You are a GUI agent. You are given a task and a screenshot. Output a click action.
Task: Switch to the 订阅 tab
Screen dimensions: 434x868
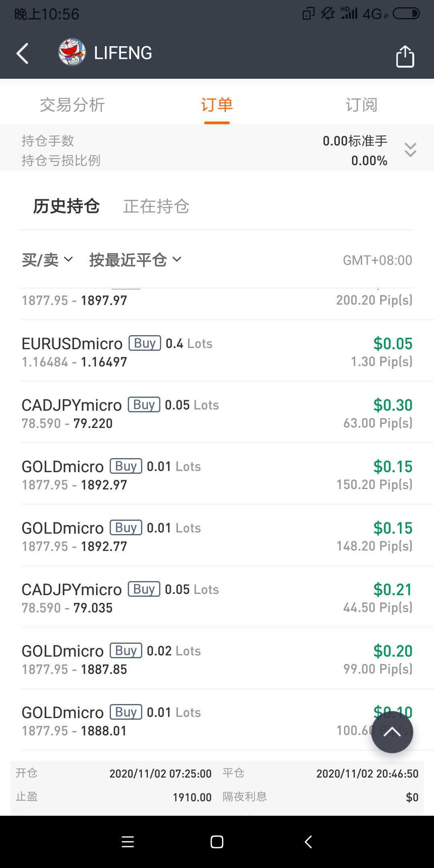pyautogui.click(x=361, y=105)
